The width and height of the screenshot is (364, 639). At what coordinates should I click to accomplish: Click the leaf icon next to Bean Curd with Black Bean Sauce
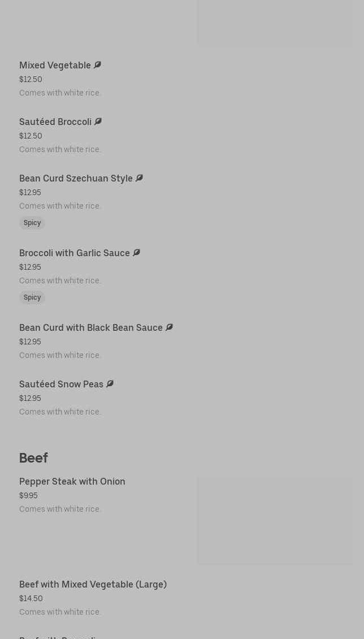coord(169,327)
